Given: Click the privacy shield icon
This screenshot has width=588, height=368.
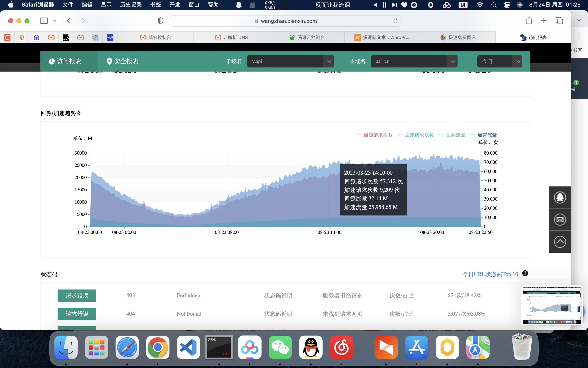Looking at the screenshot, I should click(x=160, y=21).
